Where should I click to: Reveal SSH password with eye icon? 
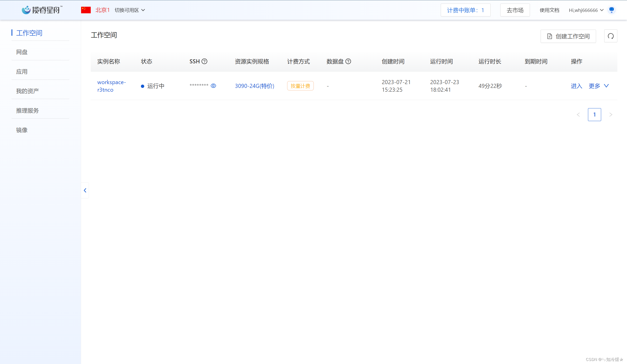(213, 86)
